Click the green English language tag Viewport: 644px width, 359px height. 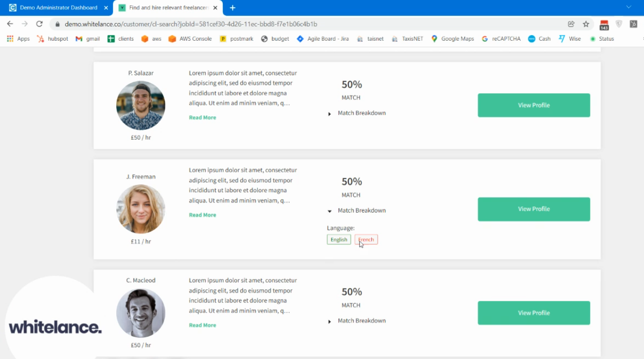click(339, 240)
